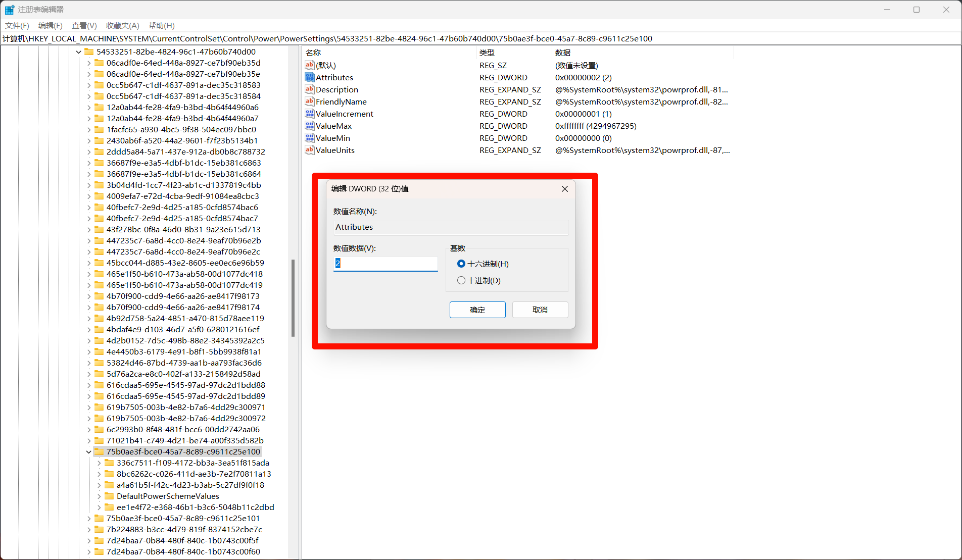This screenshot has width=962, height=560.
Task: Expand the ee1e4f72-e368-46b1 subkey
Action: point(99,507)
